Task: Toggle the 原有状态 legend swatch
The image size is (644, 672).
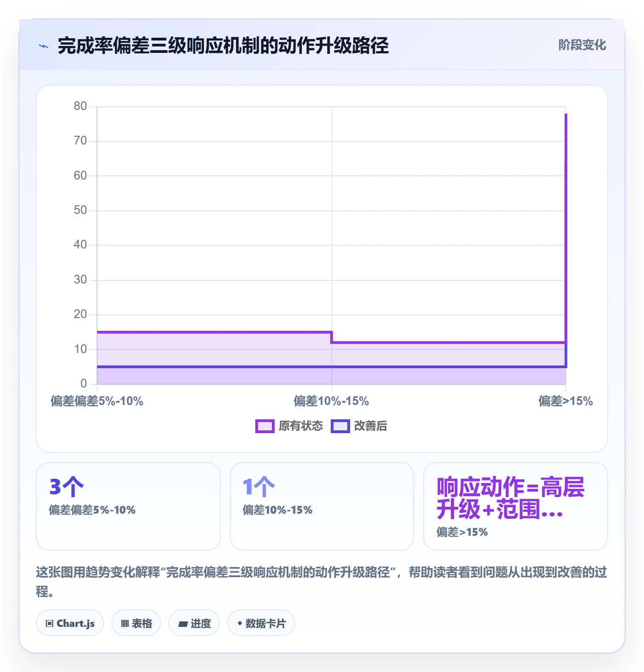Action: coord(265,426)
